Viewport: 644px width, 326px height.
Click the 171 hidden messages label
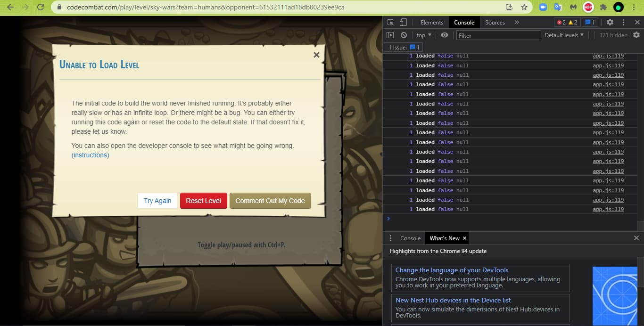[x=613, y=35]
